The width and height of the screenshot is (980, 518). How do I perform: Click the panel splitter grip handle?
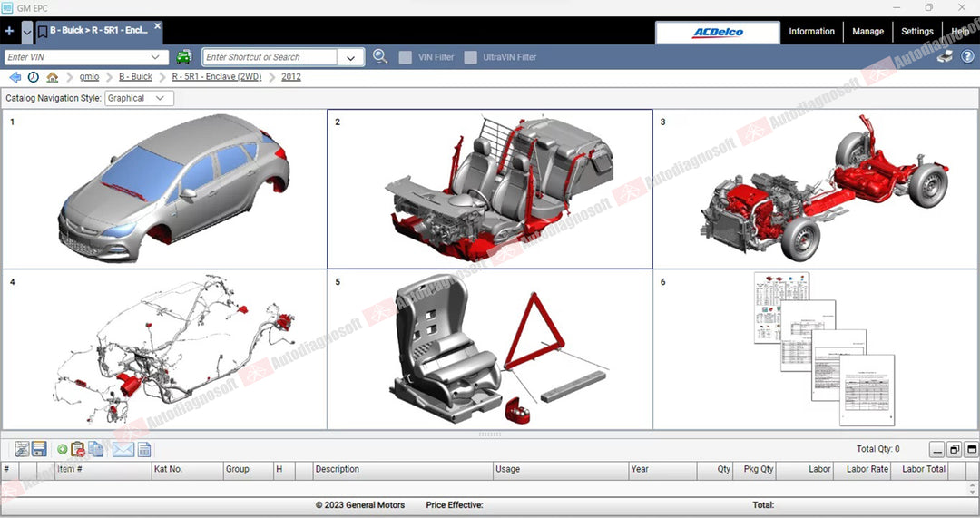tap(489, 434)
